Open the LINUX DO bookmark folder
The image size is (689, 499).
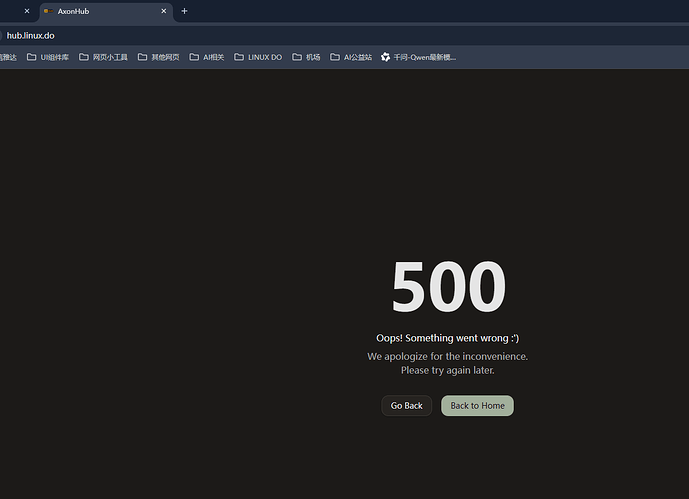258,57
